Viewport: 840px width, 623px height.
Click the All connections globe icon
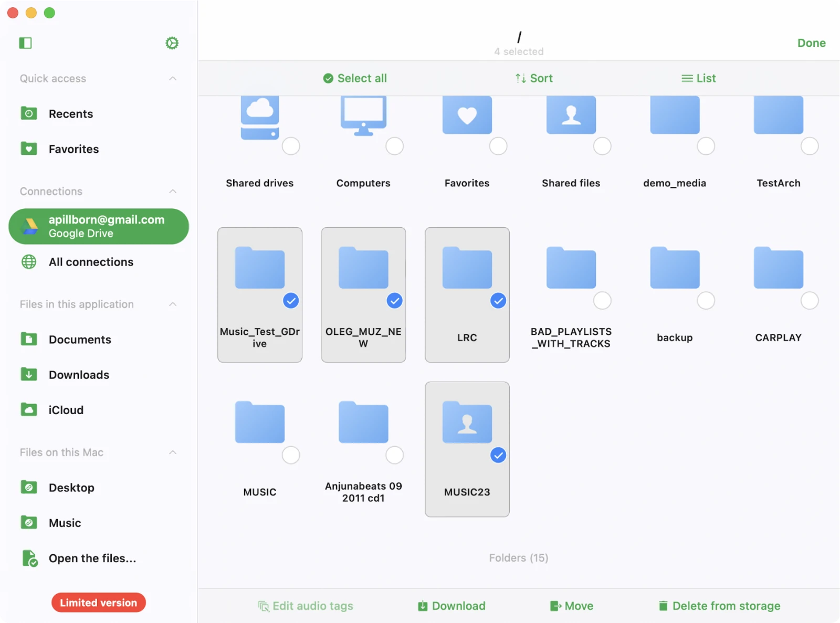(29, 262)
